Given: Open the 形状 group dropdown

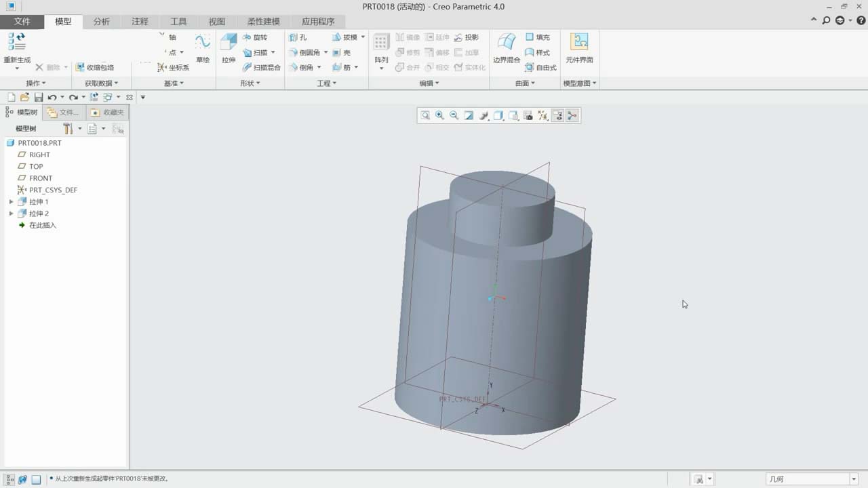Looking at the screenshot, I should pos(250,83).
